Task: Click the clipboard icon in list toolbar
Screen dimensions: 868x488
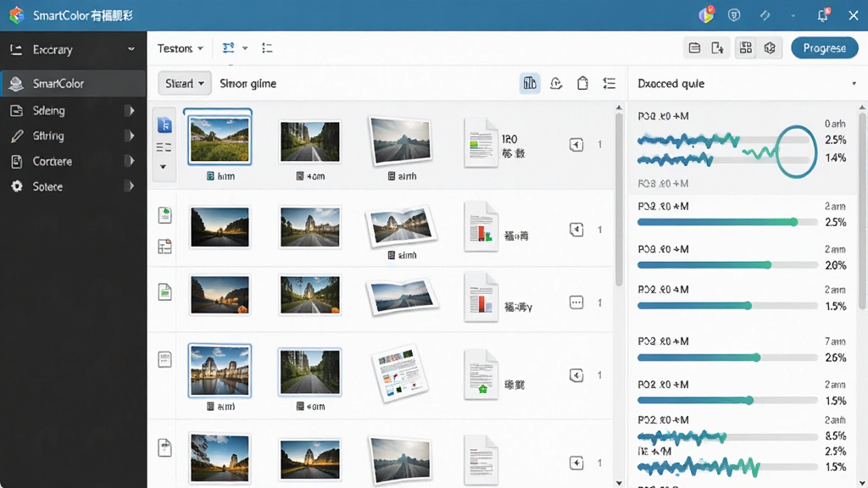Action: (x=582, y=84)
